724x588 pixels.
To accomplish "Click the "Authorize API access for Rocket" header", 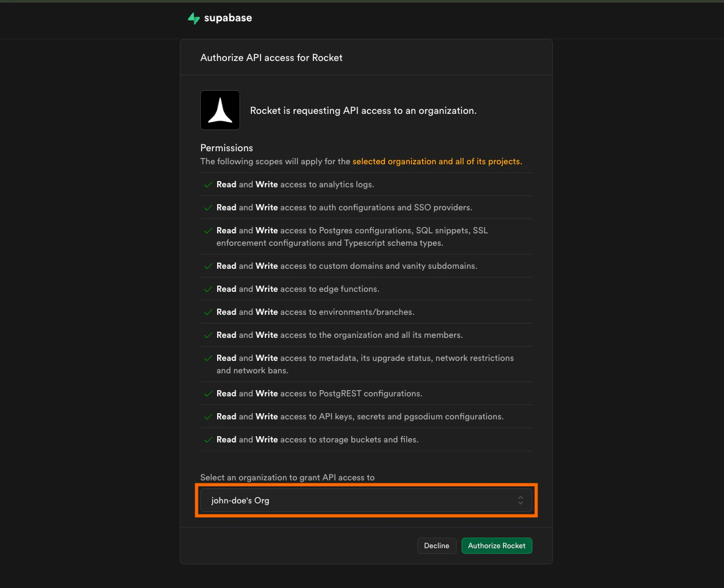I will click(x=271, y=57).
